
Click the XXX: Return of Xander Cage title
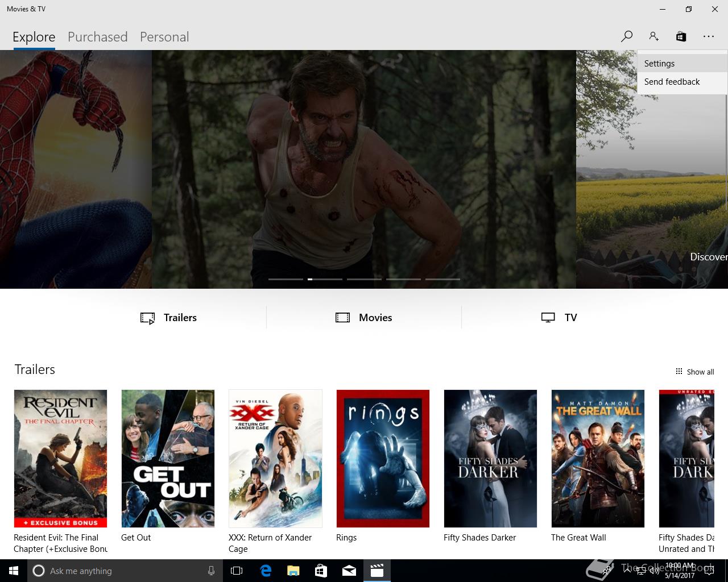click(270, 543)
